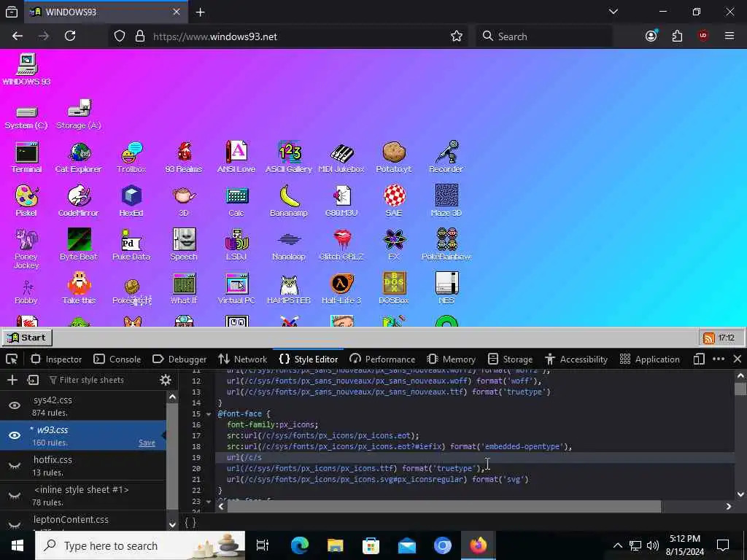Screen dimensions: 747x560
Task: Open Potato.yt icon
Action: pos(394,157)
